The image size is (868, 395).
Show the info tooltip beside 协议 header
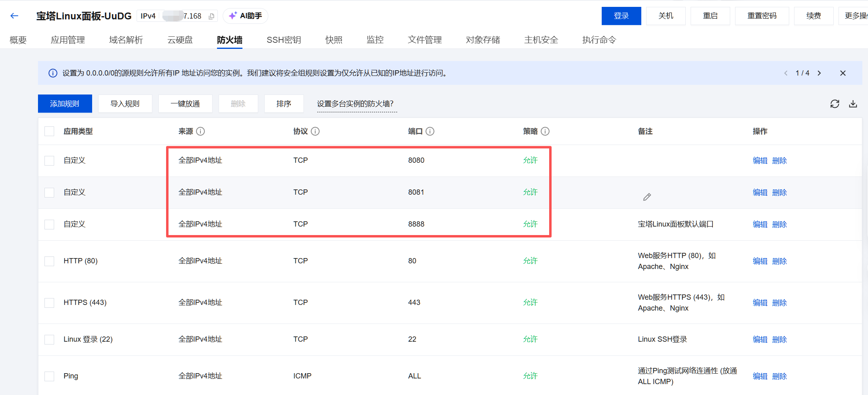click(x=315, y=131)
